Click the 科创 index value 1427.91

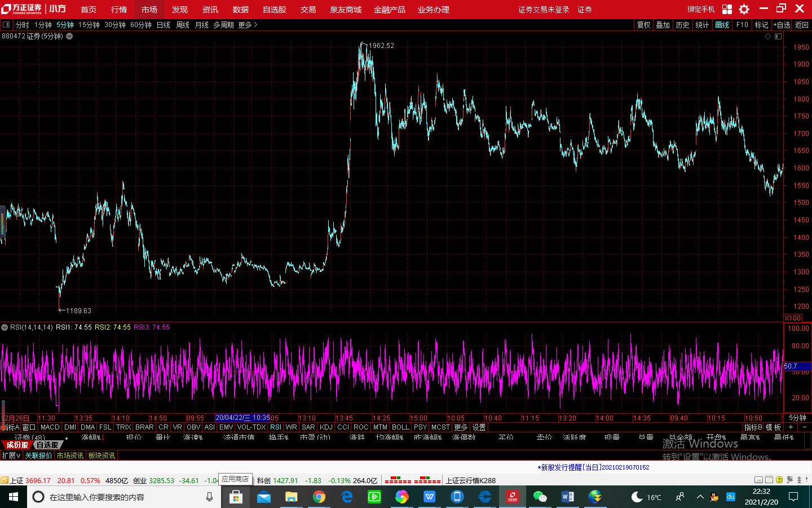tap(285, 481)
